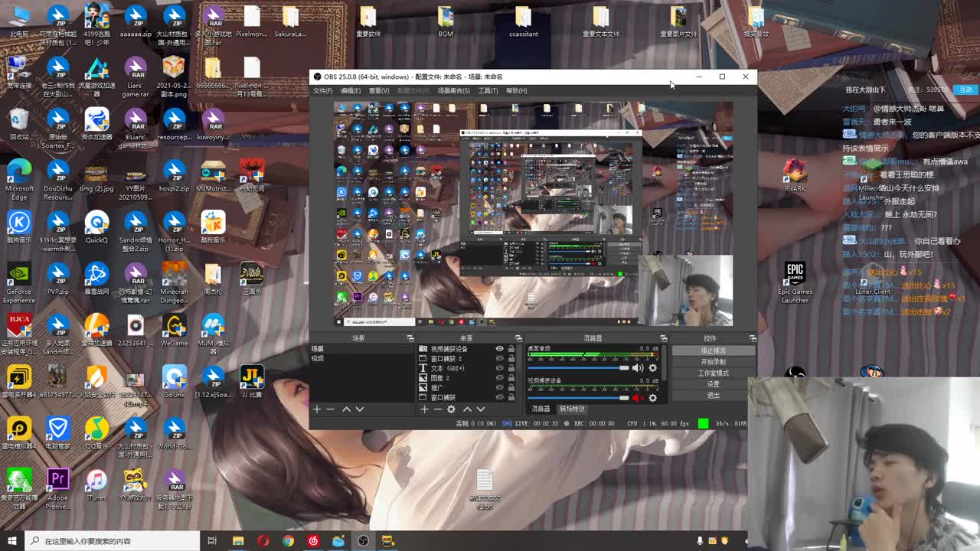Move the scene up in the list
The image size is (980, 551).
pos(346,409)
